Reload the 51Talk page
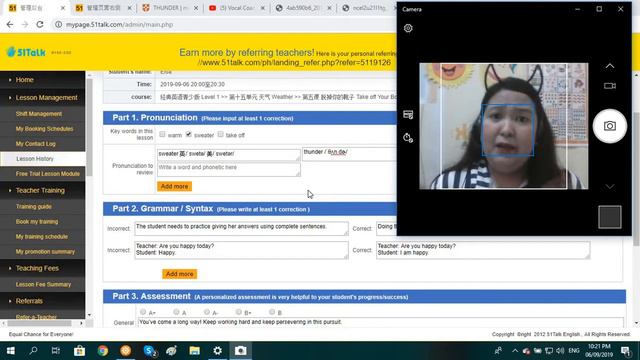The width and height of the screenshot is (640, 360). point(40,24)
